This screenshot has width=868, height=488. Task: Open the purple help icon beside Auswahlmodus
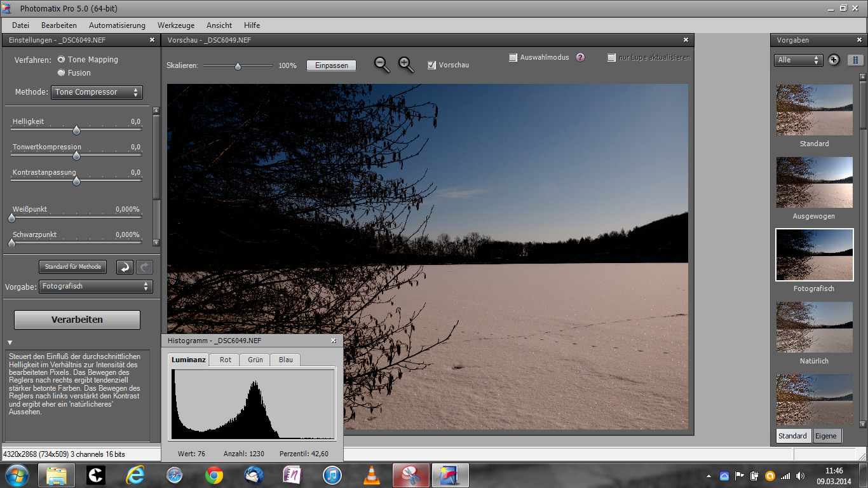(x=580, y=57)
